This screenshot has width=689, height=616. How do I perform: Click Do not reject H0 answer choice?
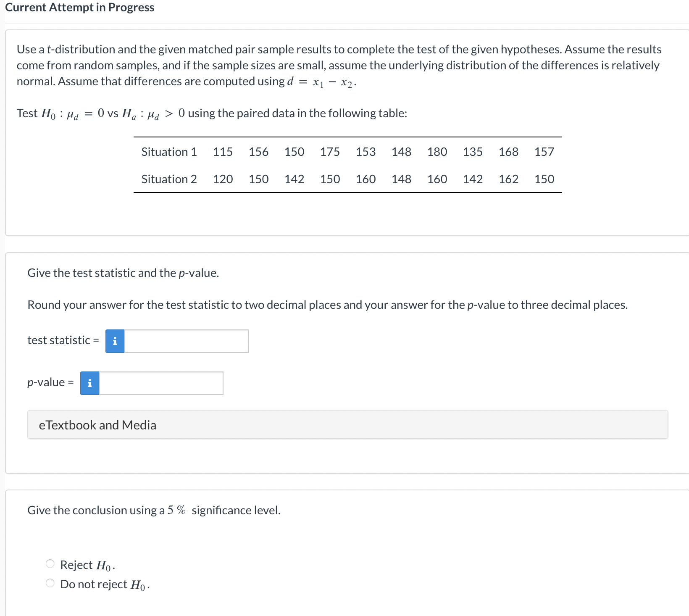coord(50,583)
